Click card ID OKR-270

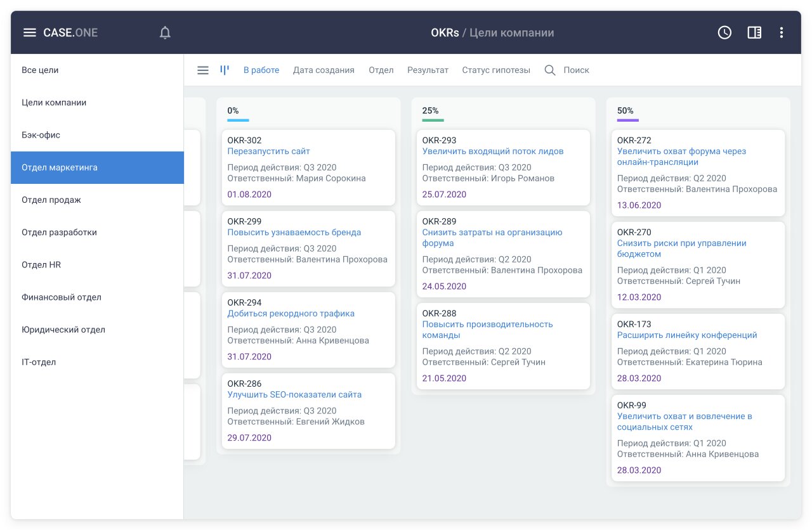[634, 233]
